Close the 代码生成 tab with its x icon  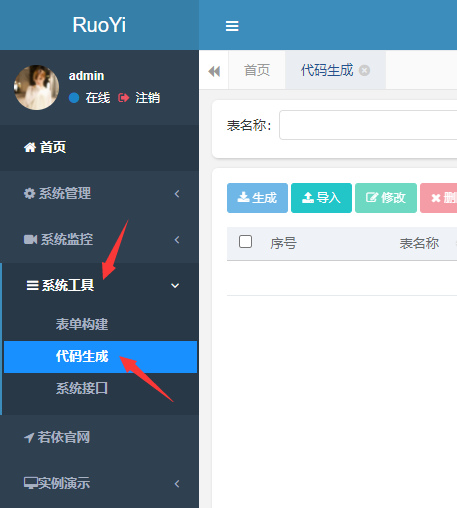pyautogui.click(x=364, y=71)
